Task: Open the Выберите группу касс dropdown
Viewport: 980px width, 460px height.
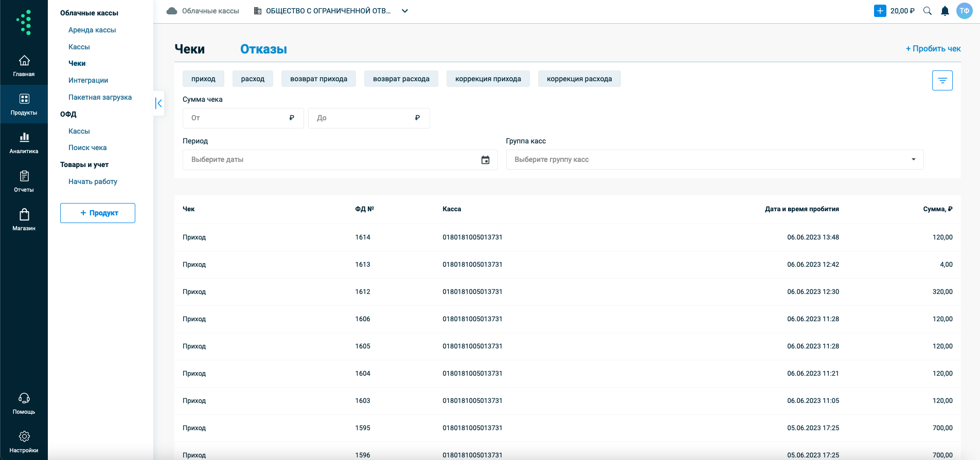Action: pos(715,159)
